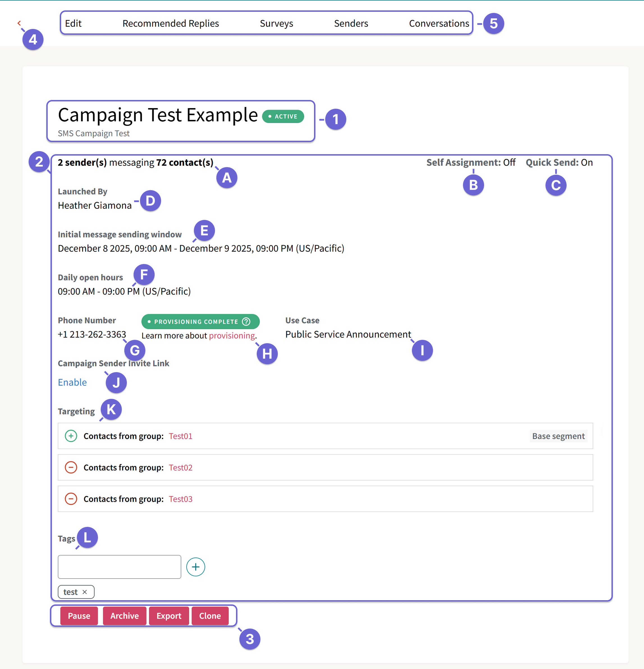The image size is (644, 669).
Task: Click the Enable link for Campaign Sender Invite Link
Action: point(72,382)
